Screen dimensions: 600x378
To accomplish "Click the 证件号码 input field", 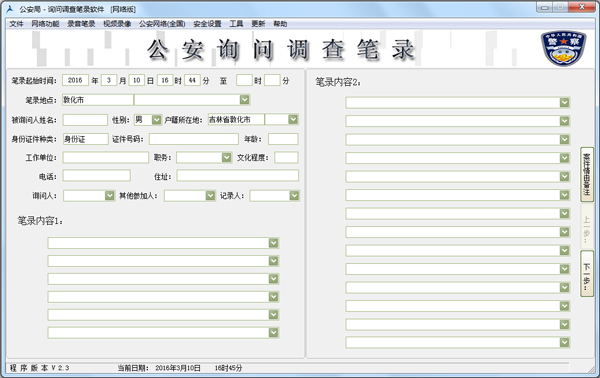I will 194,139.
